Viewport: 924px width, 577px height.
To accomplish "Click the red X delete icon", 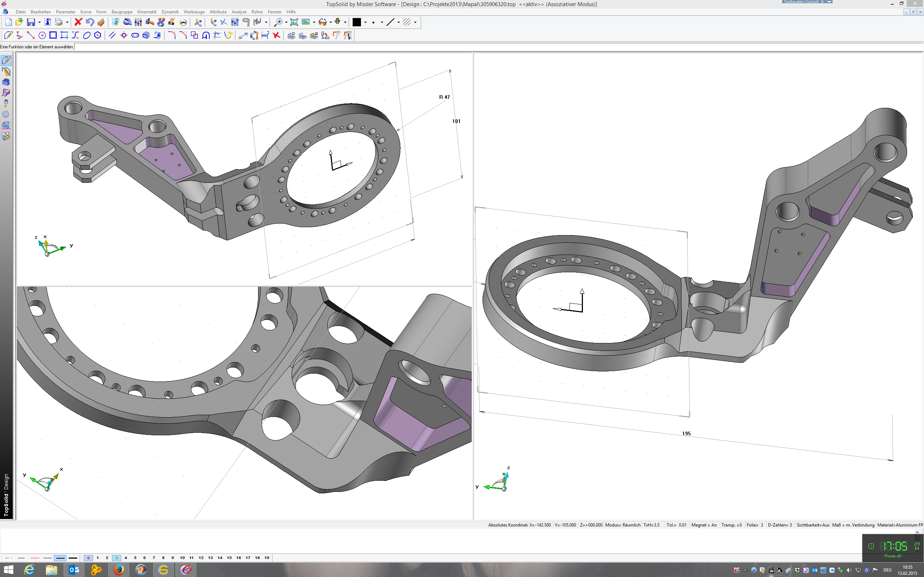I will coord(78,22).
